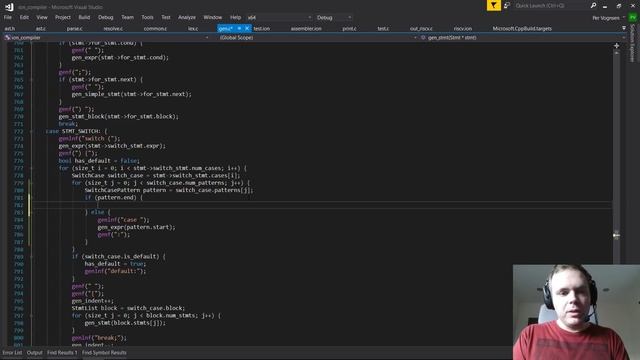Screen dimensions: 640x360
Task: Switch to the out_riscv.c tab
Action: (x=421, y=29)
